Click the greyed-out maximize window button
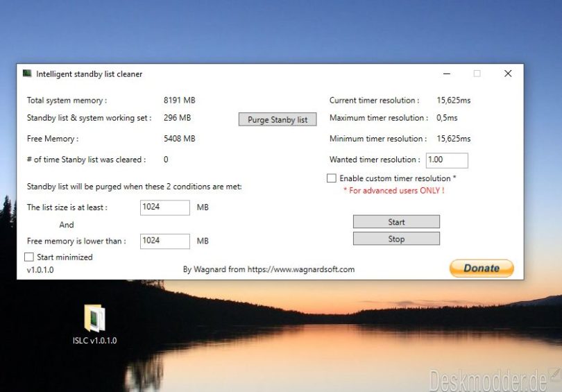 477,74
